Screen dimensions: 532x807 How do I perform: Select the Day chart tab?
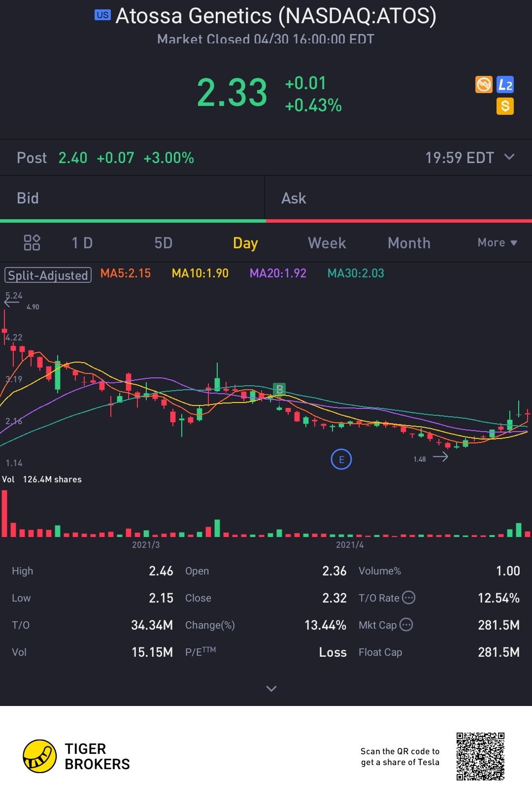coord(245,243)
